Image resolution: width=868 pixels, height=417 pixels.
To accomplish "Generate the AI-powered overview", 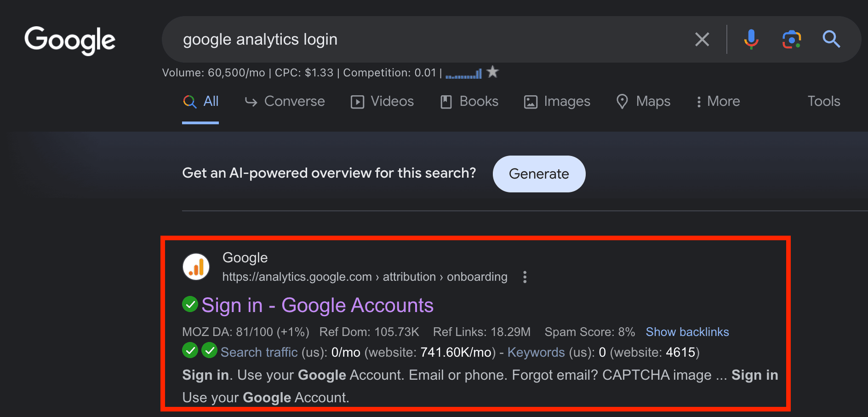I will (x=539, y=174).
